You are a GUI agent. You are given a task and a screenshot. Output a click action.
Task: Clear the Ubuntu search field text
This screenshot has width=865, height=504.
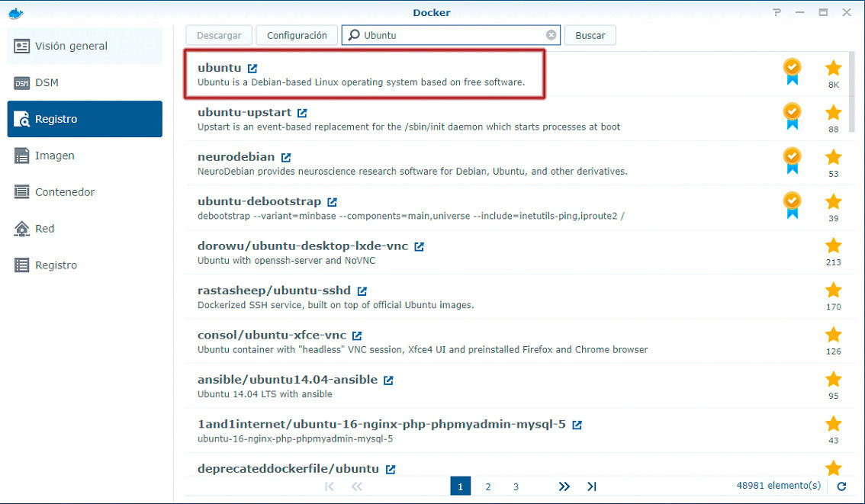pyautogui.click(x=551, y=35)
